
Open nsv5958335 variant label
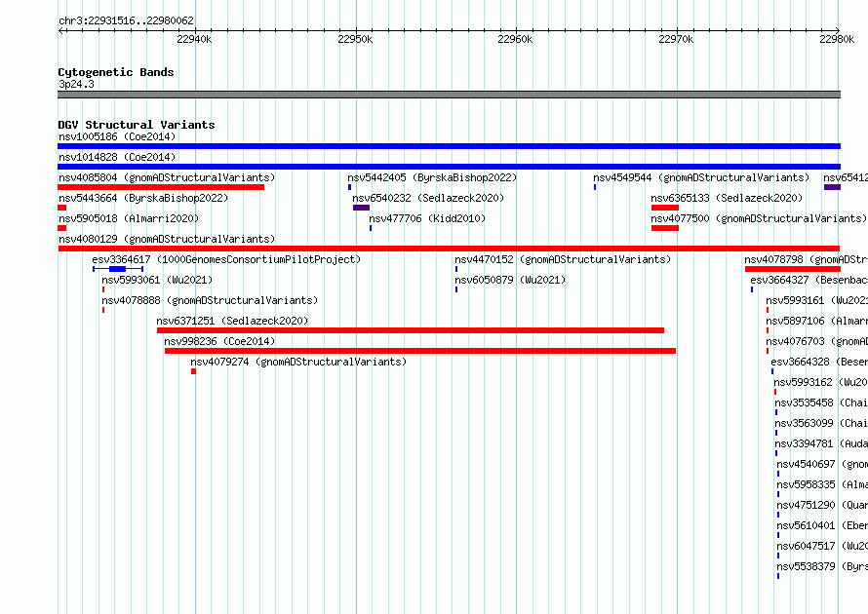(822, 484)
